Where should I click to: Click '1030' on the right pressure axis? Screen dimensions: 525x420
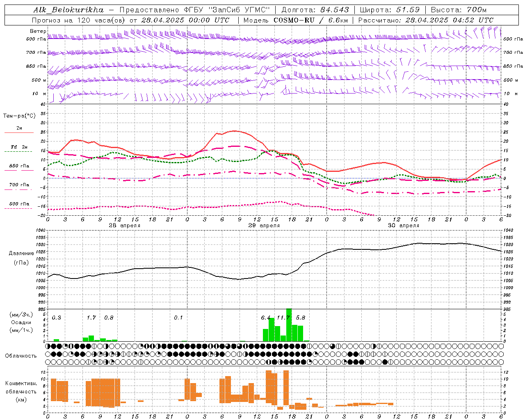pyautogui.click(x=508, y=245)
